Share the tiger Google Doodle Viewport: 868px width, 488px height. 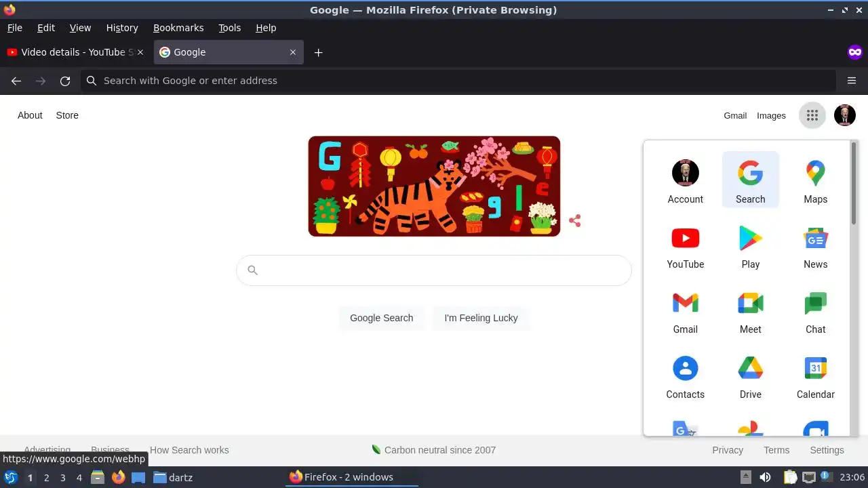tap(575, 221)
